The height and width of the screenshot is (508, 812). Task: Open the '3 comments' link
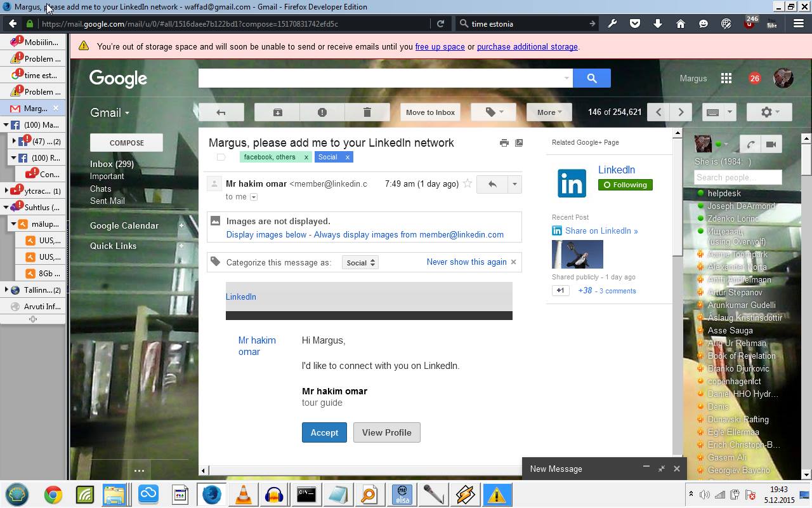(617, 291)
